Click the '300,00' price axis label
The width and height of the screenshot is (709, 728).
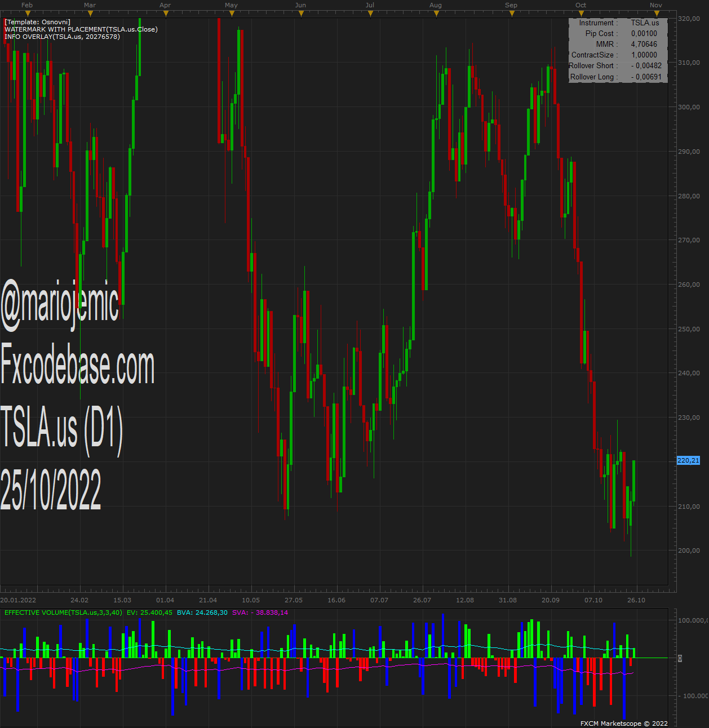coord(689,107)
